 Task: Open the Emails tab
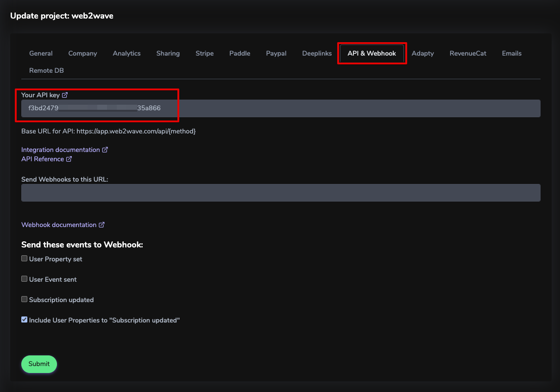pos(511,53)
